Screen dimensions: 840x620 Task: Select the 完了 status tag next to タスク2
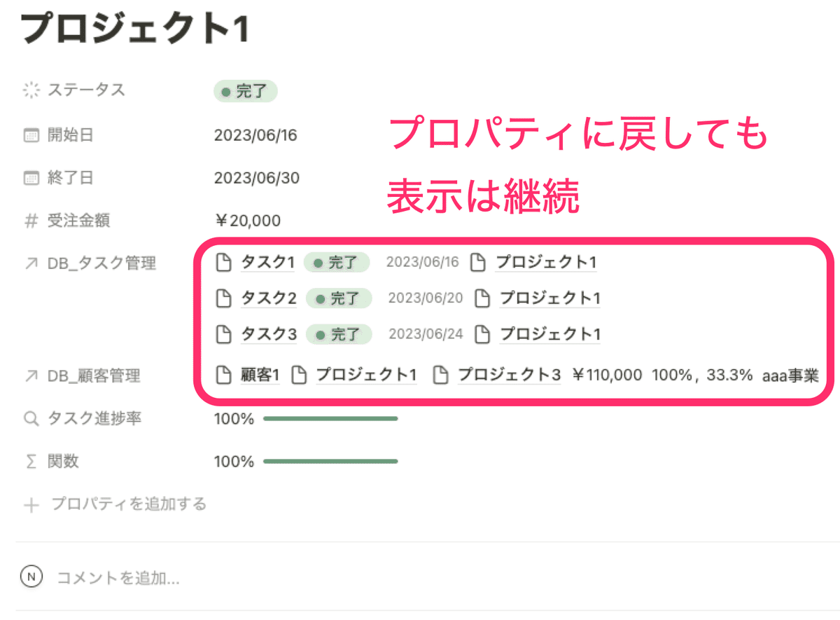click(339, 298)
